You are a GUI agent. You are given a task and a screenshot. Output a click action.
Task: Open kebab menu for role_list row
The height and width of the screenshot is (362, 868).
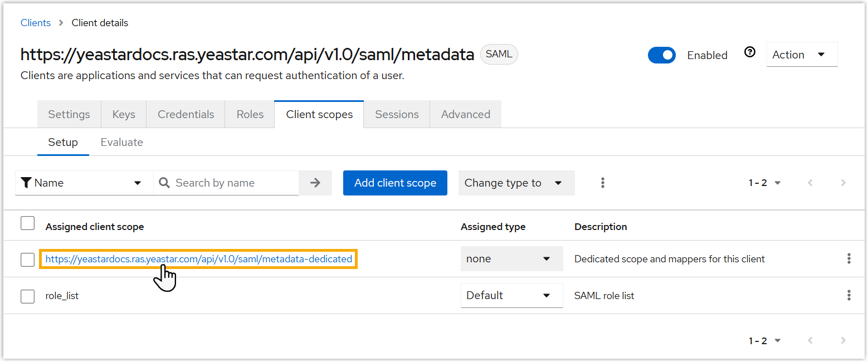tap(849, 295)
